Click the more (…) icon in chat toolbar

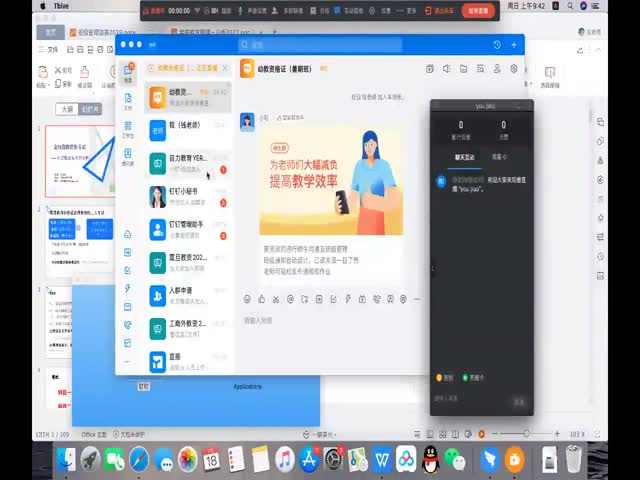point(417,299)
